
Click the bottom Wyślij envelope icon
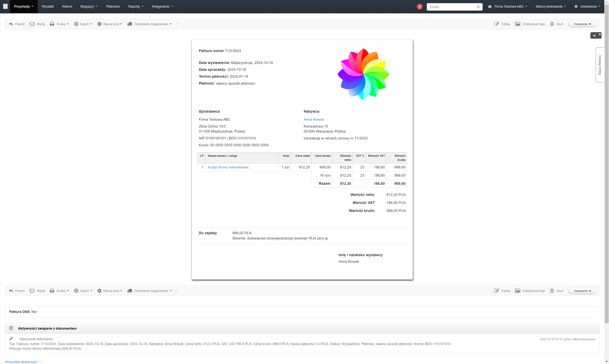pos(32,291)
